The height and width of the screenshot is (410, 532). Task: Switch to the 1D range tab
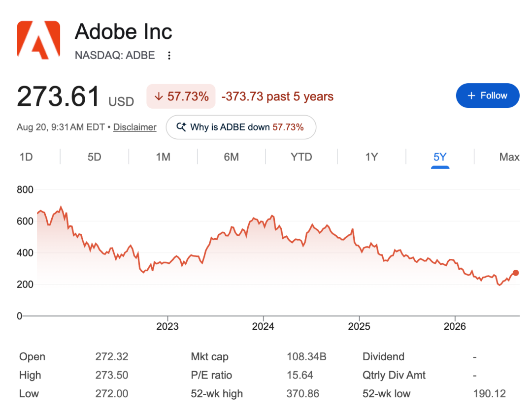pyautogui.click(x=26, y=157)
